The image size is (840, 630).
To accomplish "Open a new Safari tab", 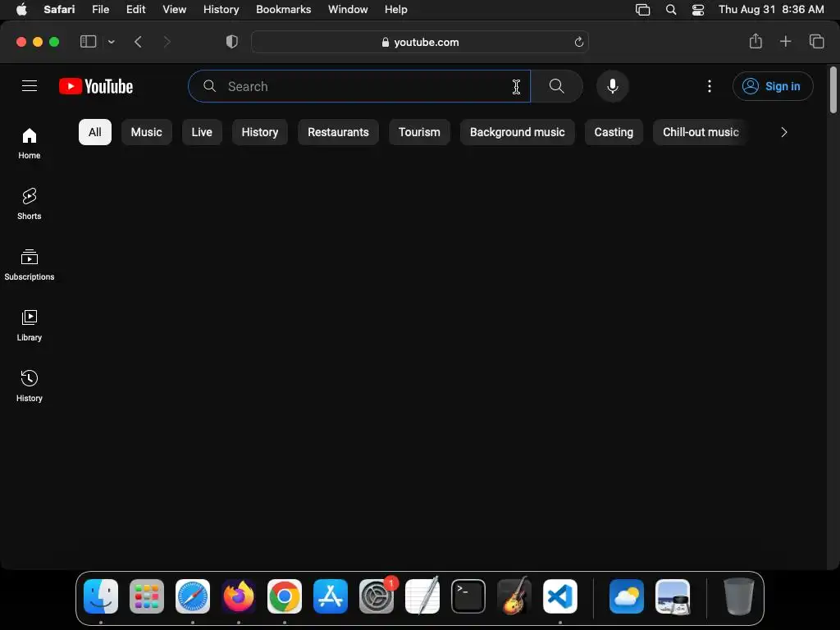I will pos(785,41).
